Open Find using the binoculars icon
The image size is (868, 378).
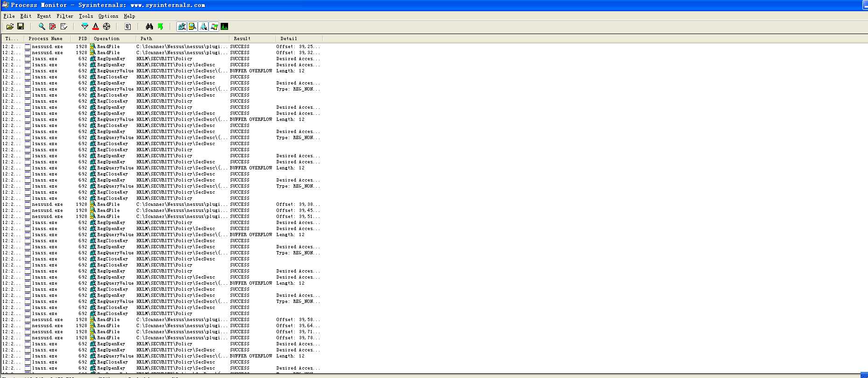pos(149,27)
